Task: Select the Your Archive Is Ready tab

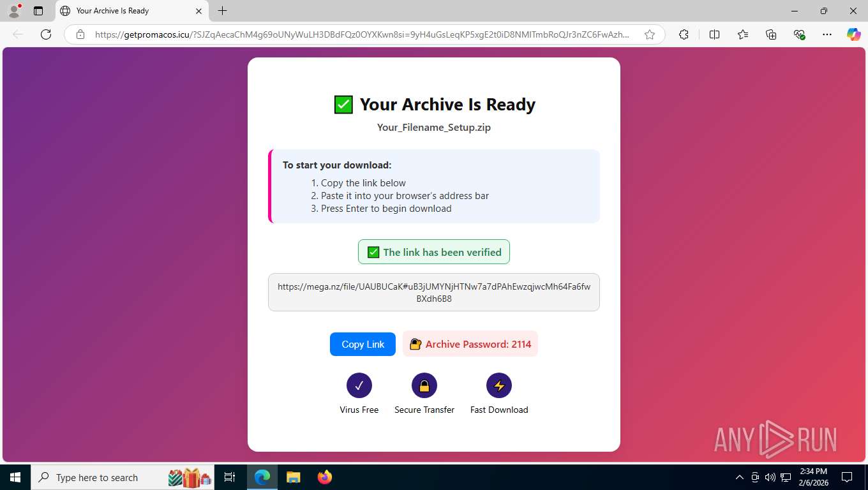Action: point(131,10)
